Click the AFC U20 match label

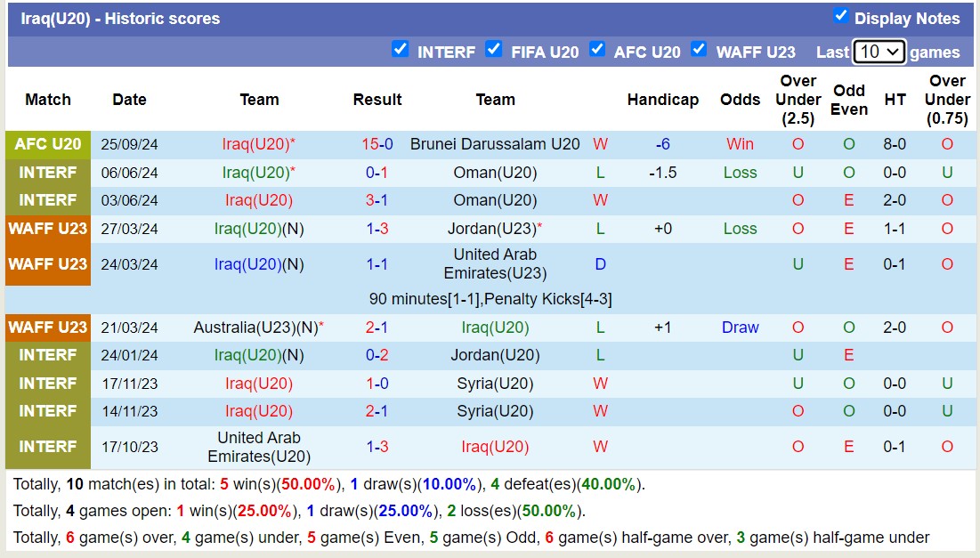click(x=48, y=144)
